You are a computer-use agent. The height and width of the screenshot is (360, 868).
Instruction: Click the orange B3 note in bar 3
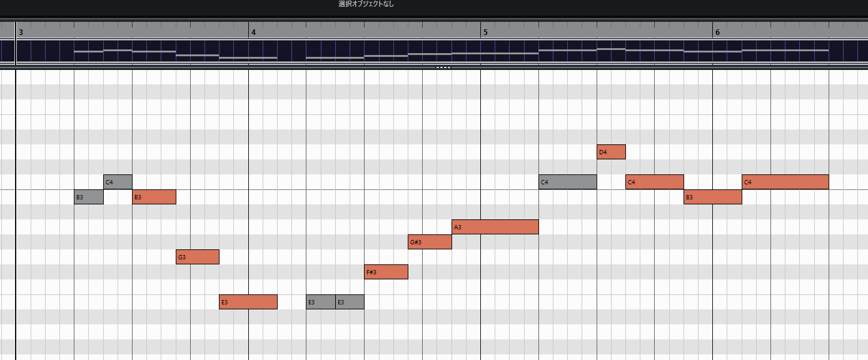click(154, 197)
